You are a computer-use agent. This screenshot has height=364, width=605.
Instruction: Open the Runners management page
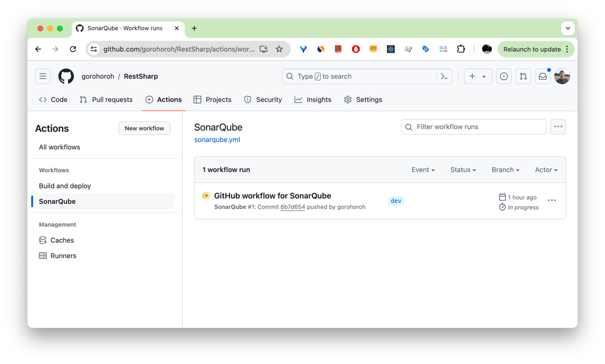click(x=63, y=255)
